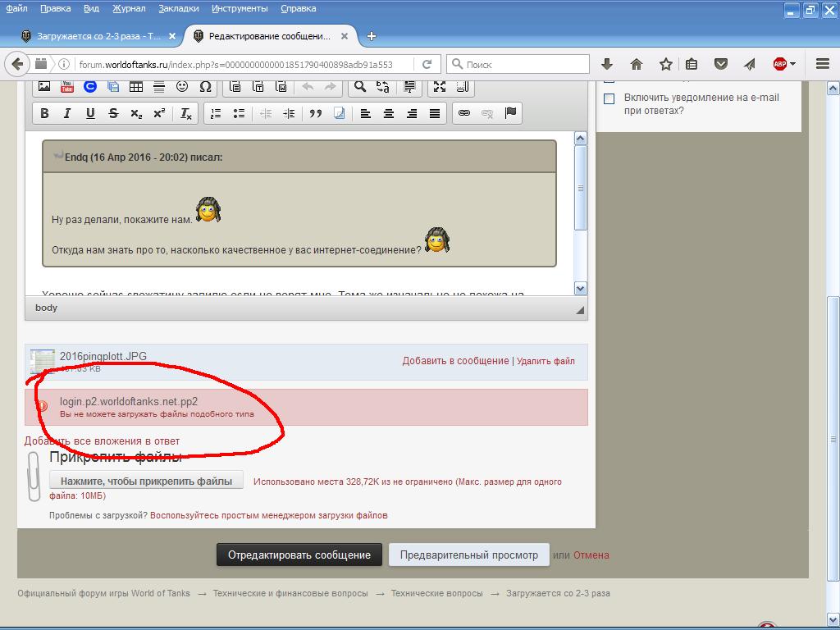Image resolution: width=840 pixels, height=630 pixels.
Task: Click 'Нажмите, чтобы прикрепить файлы' button
Action: click(x=146, y=481)
